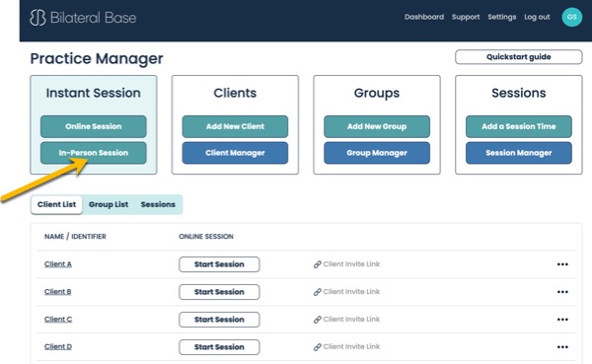The width and height of the screenshot is (592, 364).
Task: Click the Clients card title
Action: click(235, 93)
